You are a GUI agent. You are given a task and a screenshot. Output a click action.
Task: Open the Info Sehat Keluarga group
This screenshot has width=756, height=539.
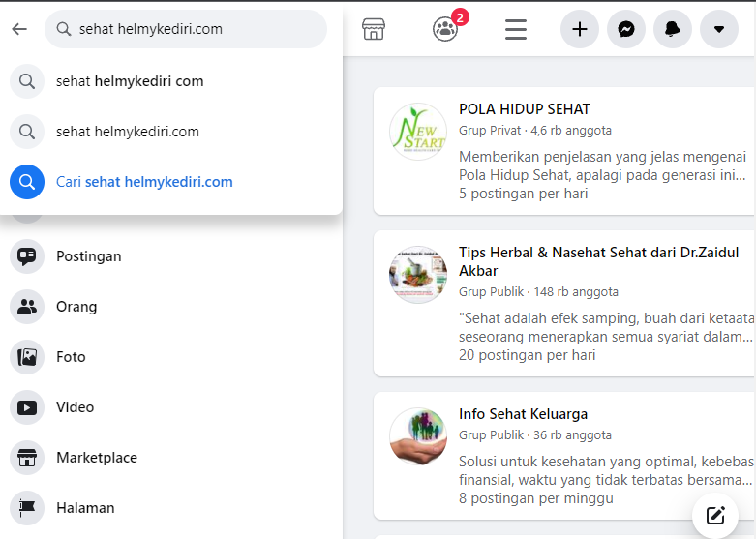[523, 414]
